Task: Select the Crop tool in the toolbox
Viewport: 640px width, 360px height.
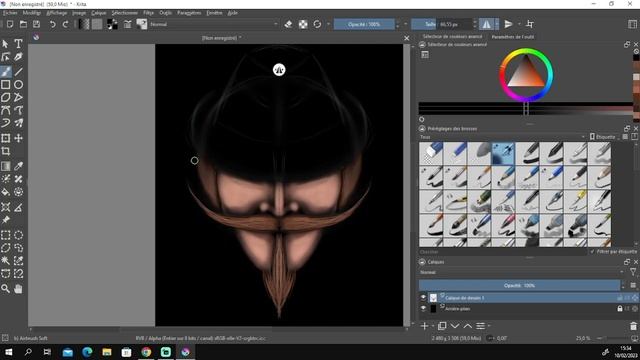Action: (6, 151)
